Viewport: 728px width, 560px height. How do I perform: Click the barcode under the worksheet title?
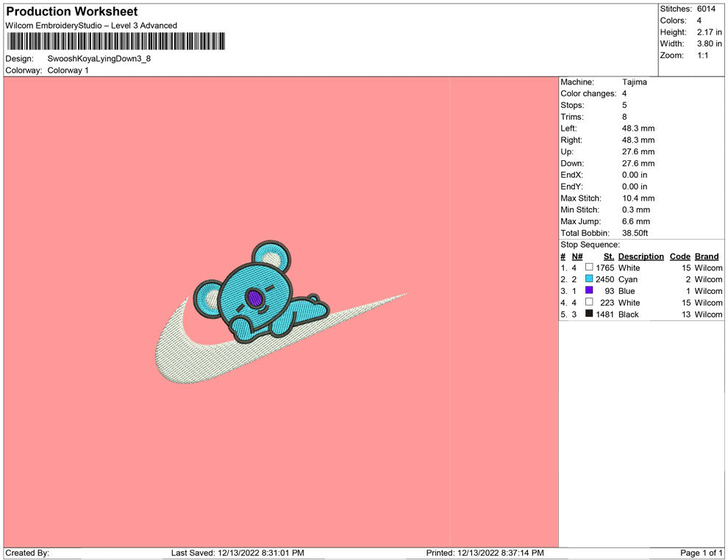pos(115,41)
